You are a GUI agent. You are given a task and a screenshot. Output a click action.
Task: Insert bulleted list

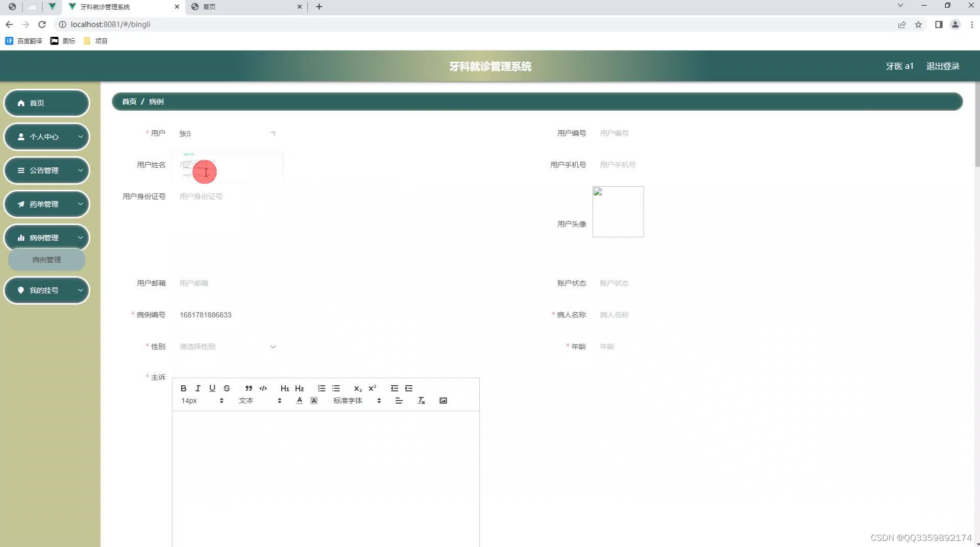point(336,388)
